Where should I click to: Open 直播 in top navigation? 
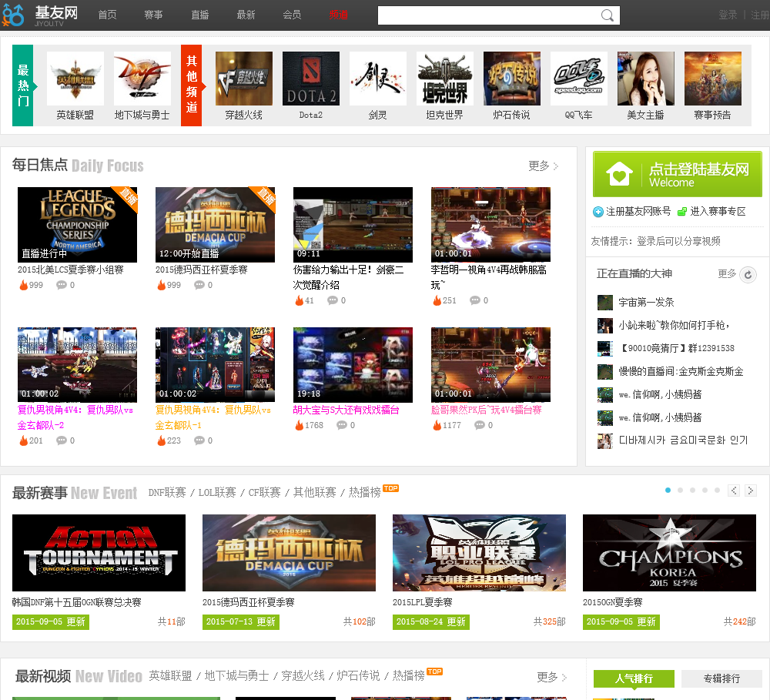point(200,15)
